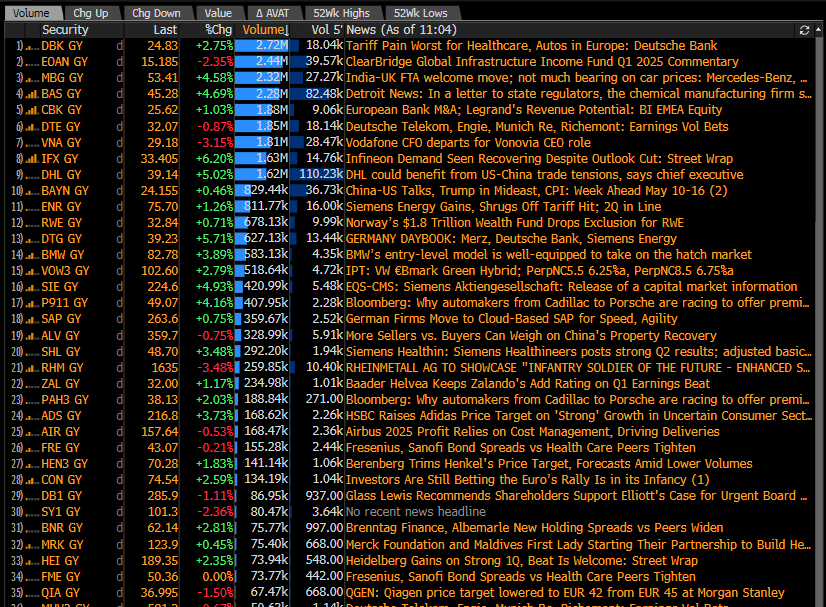
Task: Open mini chart icon for ADS GY
Action: (x=32, y=416)
